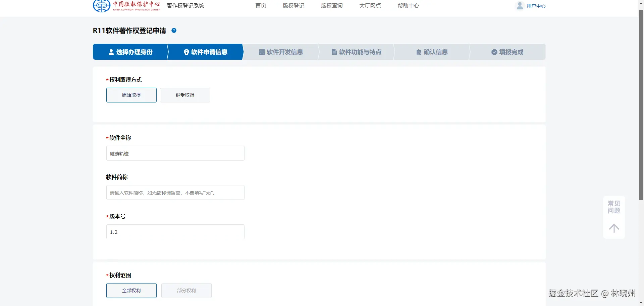The image size is (644, 306).
Task: Open the 版权登记 navigation menu
Action: [293, 6]
